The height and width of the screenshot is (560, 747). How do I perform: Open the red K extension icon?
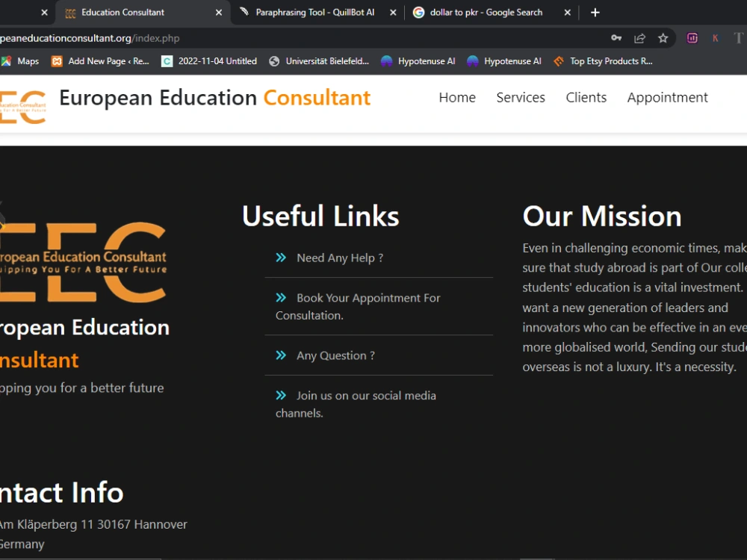715,38
